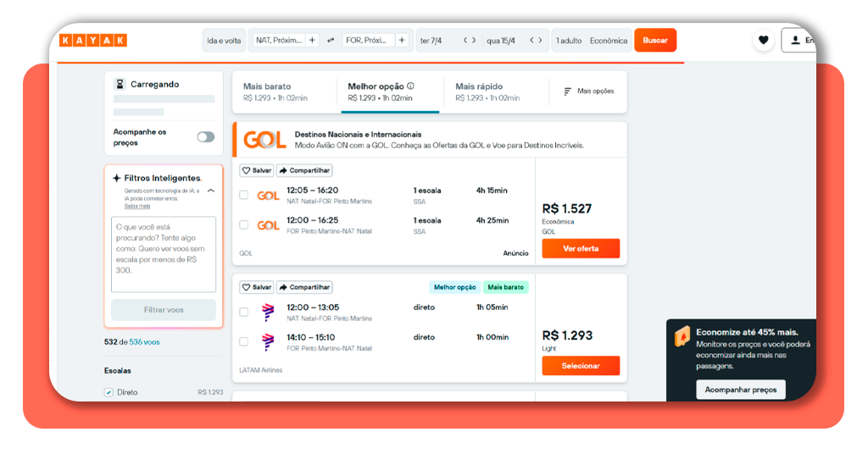Open favorites heart icon in header
This screenshot has height=454, width=868.
(763, 41)
